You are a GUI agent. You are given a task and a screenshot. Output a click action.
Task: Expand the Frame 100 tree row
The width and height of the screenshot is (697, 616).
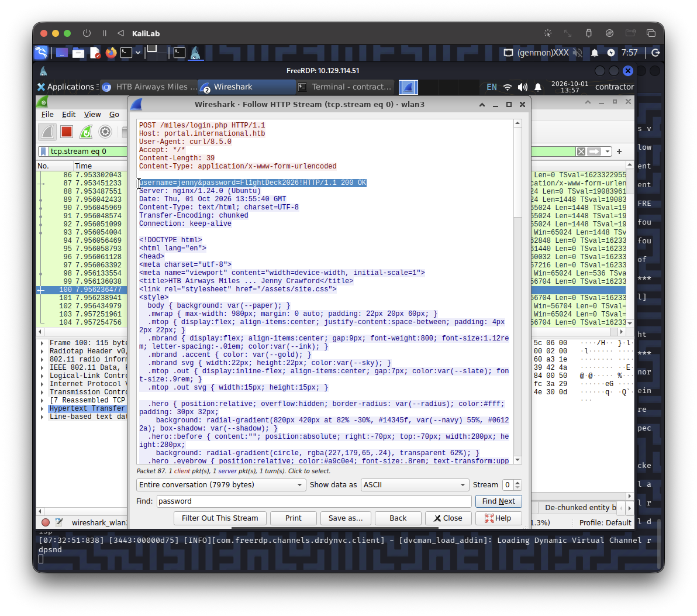(42, 343)
